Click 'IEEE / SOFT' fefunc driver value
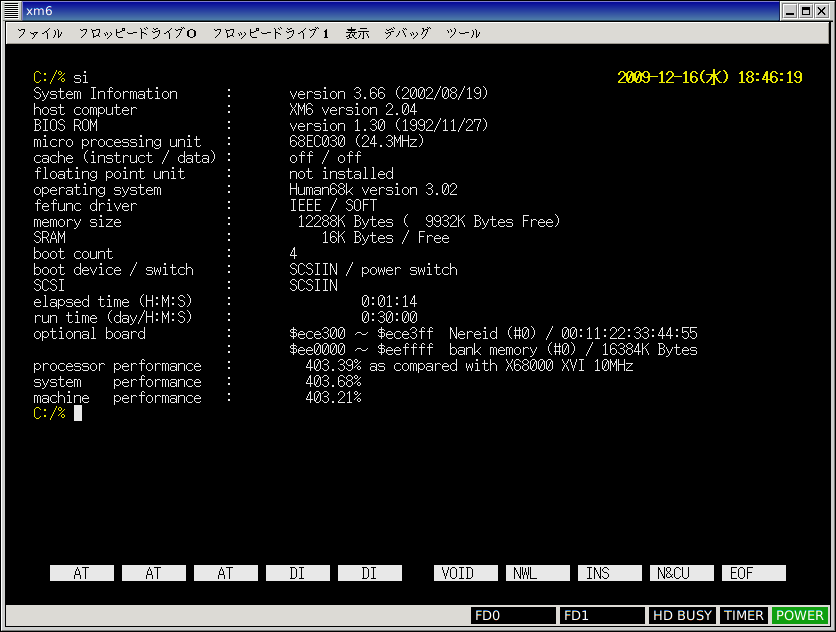Screen dimensions: 836x632 pyautogui.click(x=333, y=206)
